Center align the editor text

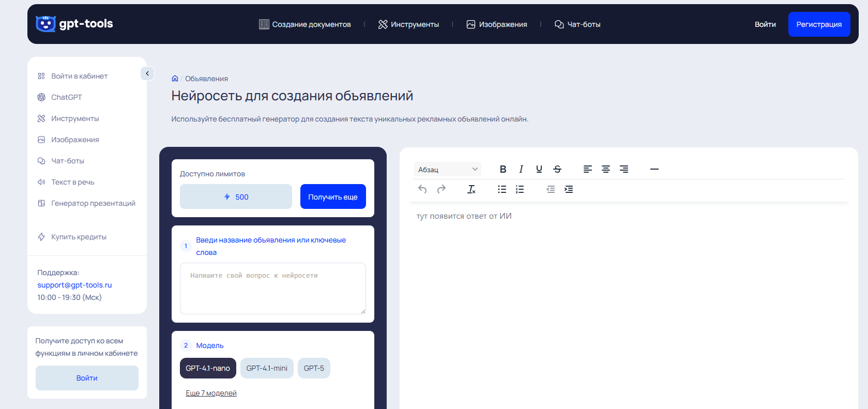(605, 169)
